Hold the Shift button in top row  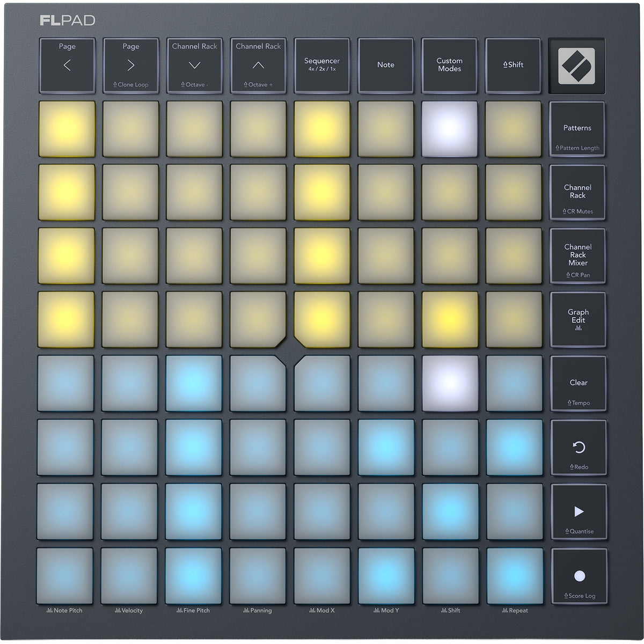click(513, 65)
